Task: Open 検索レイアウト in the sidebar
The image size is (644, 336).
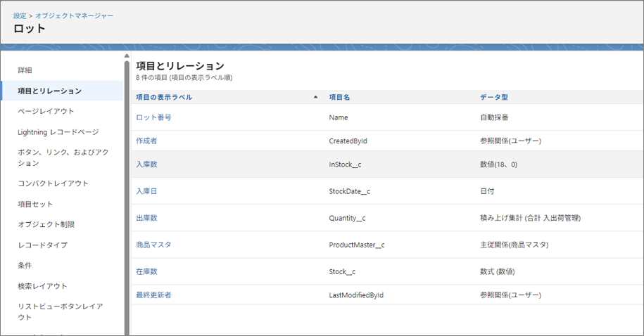Action: [x=42, y=286]
